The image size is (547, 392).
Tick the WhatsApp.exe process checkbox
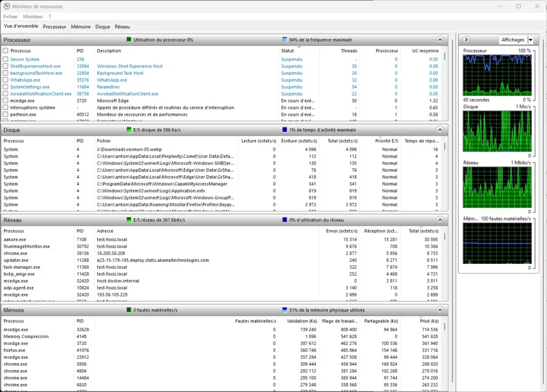click(x=5, y=80)
